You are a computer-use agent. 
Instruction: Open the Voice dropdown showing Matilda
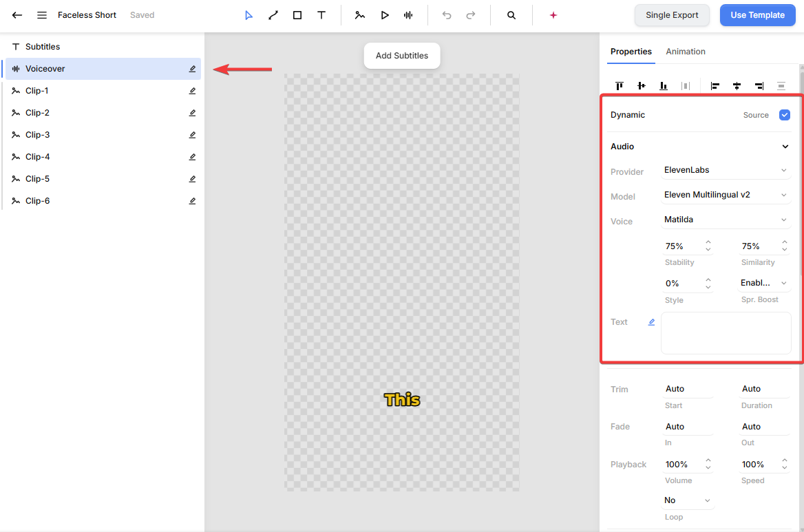click(x=726, y=220)
